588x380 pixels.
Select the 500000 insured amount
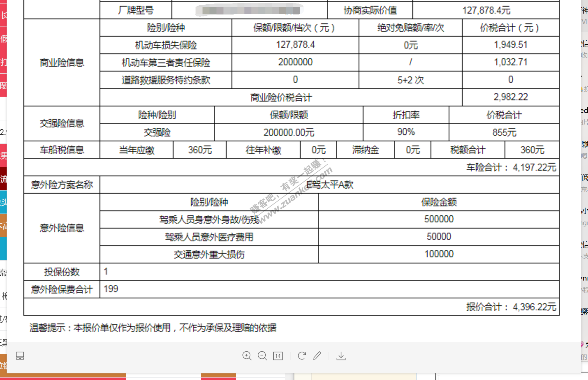(x=439, y=219)
